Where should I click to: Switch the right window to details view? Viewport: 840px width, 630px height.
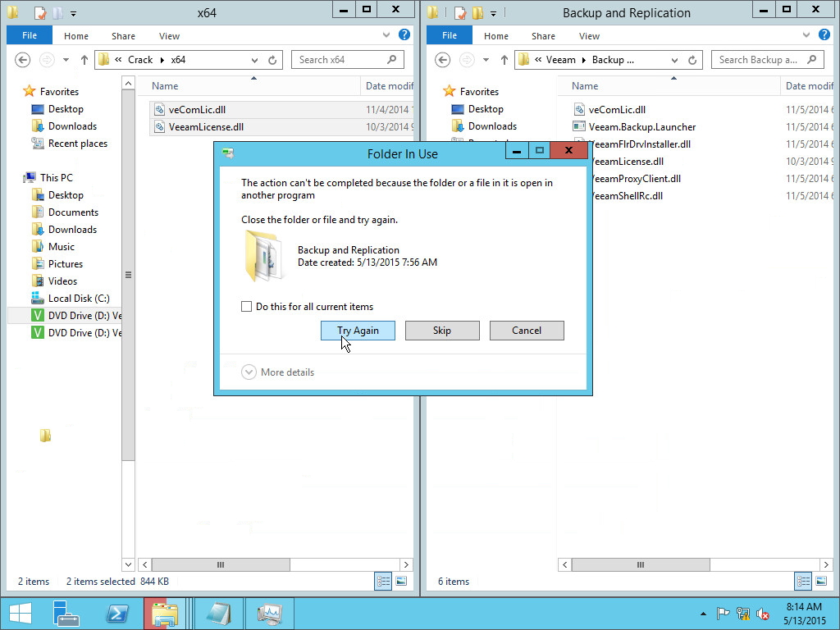point(803,582)
